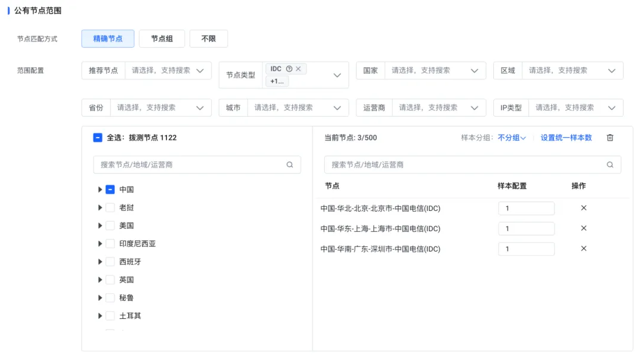Open the 推荐节点 dropdown
Viewport: 644px width, 357px height.
[x=168, y=70]
